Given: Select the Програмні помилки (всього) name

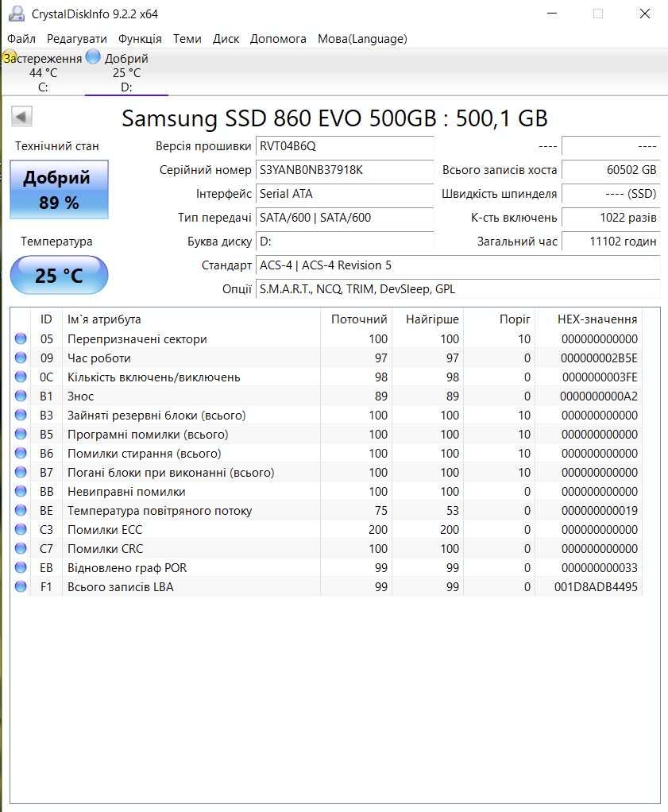Looking at the screenshot, I should point(148,435).
